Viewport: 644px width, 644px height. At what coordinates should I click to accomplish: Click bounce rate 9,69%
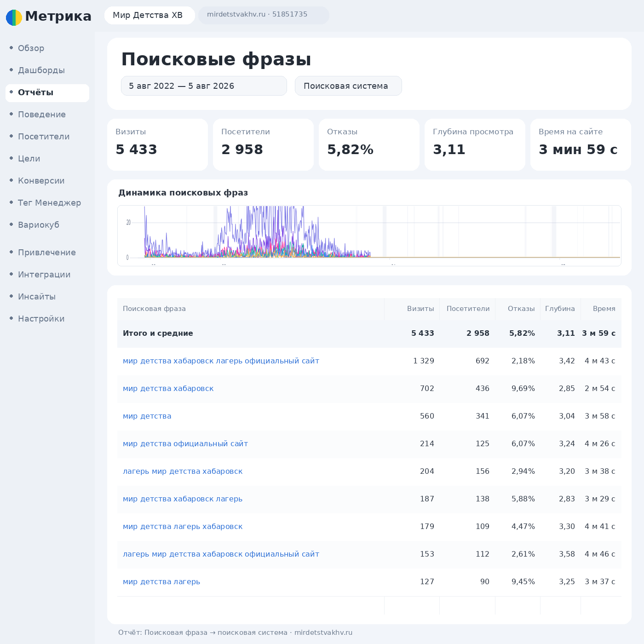523,389
